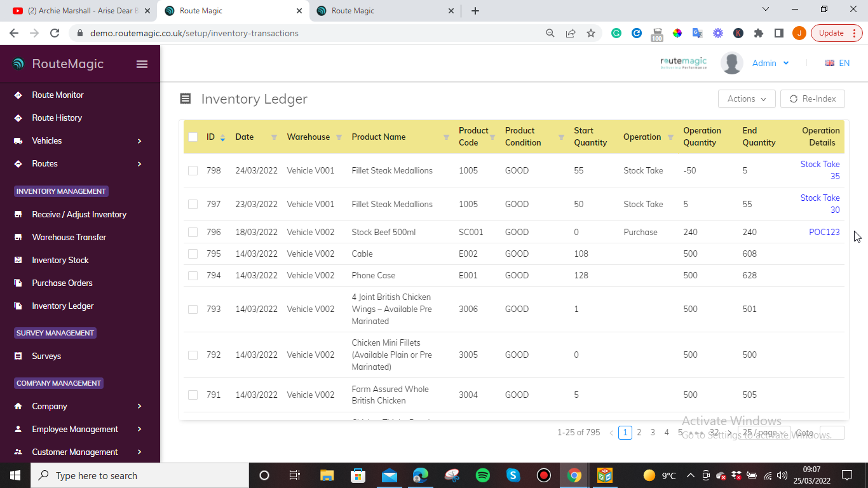Bookmark the page with the star icon
Image resolution: width=868 pixels, height=488 pixels.
(591, 33)
